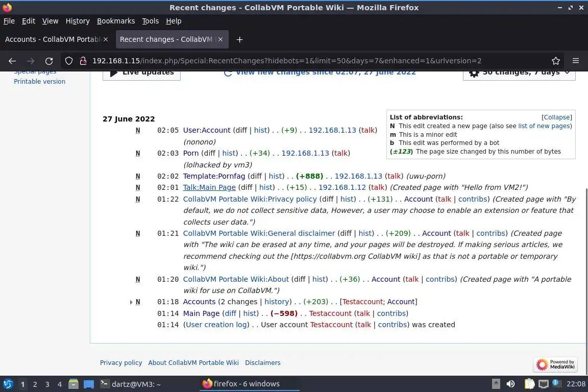The width and height of the screenshot is (588, 392).
Task: Reload the Recent changes page
Action: (49, 61)
